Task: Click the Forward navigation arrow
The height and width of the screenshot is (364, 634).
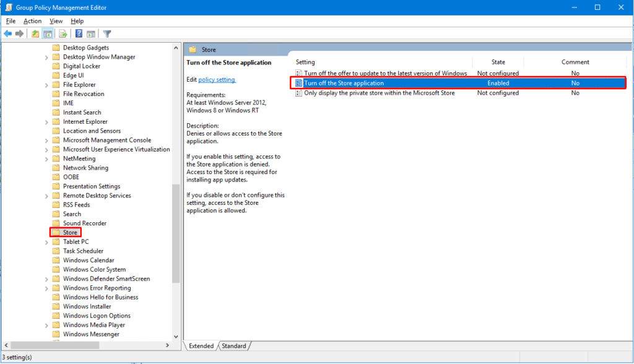Action: click(19, 33)
